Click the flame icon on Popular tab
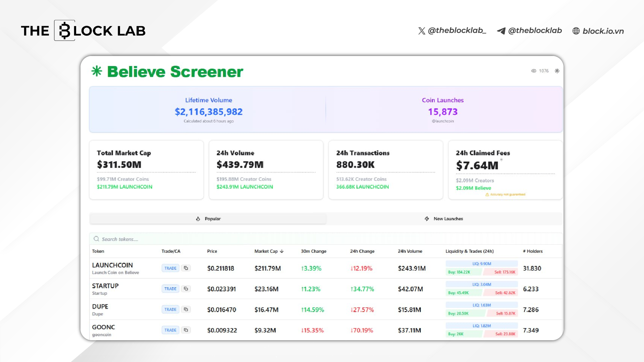Screen dimensions: 644x362 tap(198, 219)
